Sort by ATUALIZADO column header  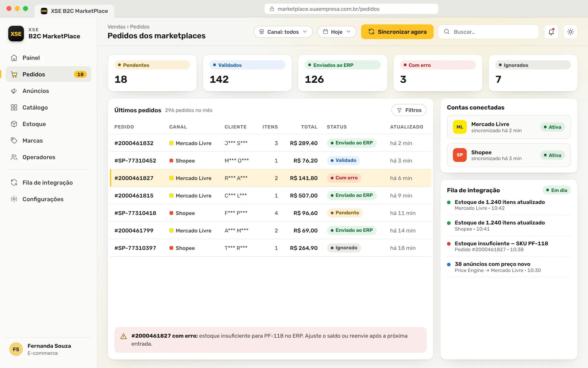tap(406, 127)
